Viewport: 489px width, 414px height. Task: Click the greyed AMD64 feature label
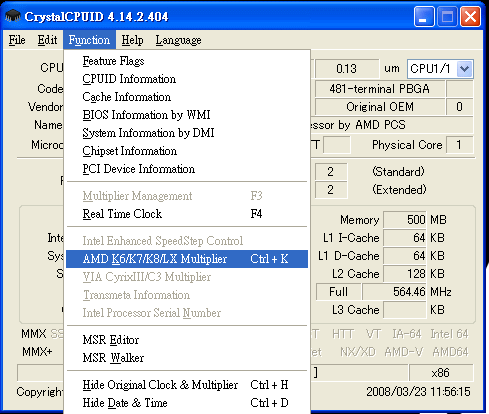(450, 352)
